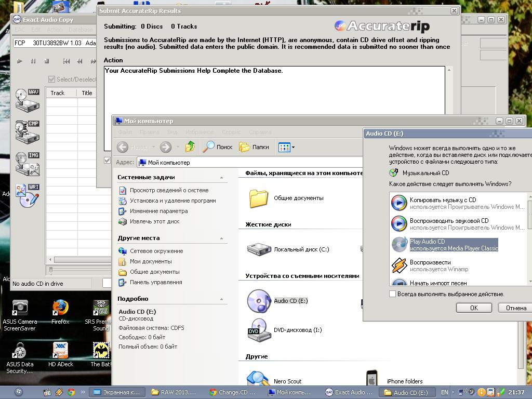The image size is (532, 399).
Task: Open ASUS Camera ScreenSaver desktop shortcut
Action: pyautogui.click(x=20, y=315)
